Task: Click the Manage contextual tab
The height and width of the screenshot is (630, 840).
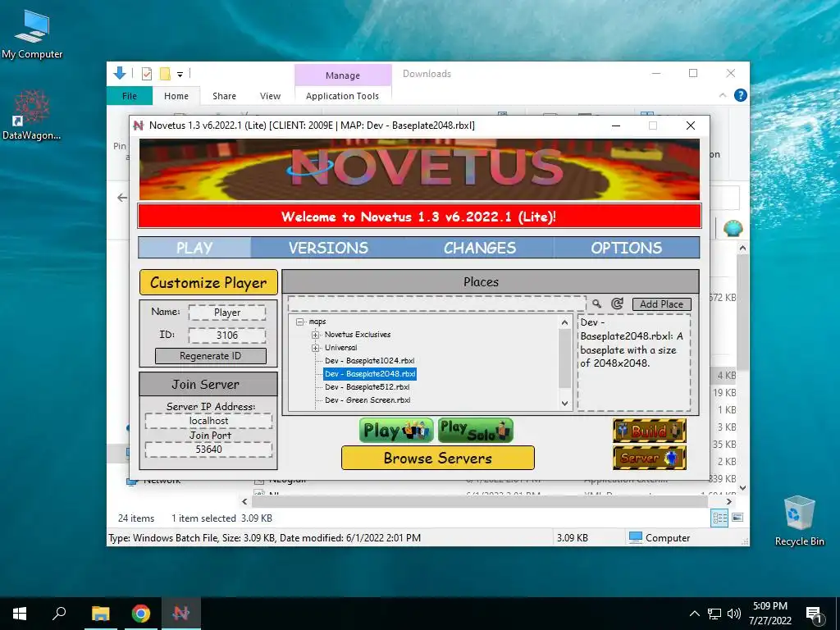Action: click(343, 75)
